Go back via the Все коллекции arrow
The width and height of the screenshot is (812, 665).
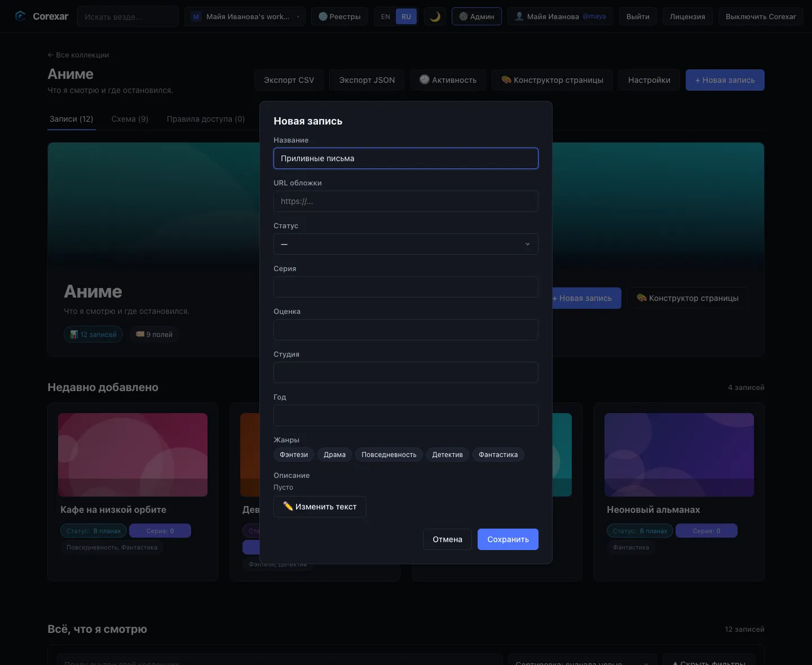[x=78, y=55]
